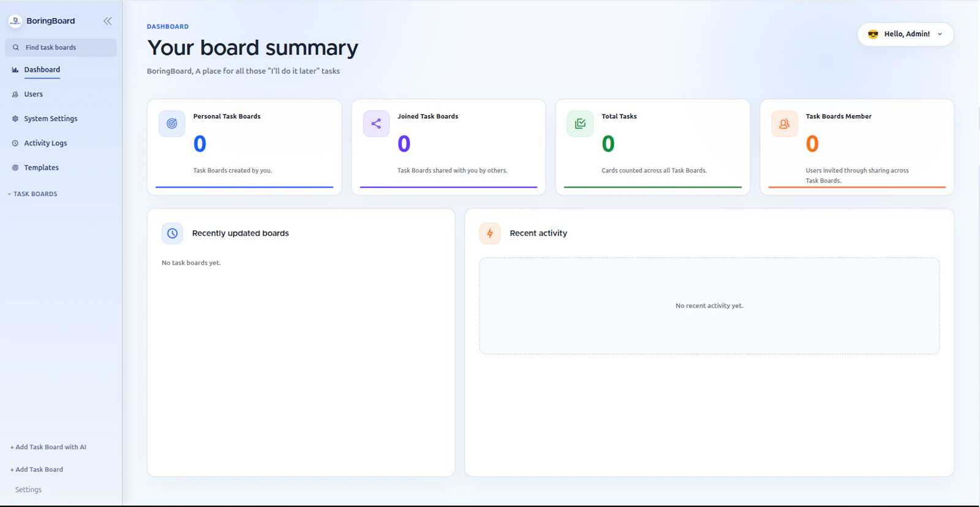Click the Templates icon in sidebar
Image resolution: width=980 pixels, height=507 pixels.
click(15, 168)
